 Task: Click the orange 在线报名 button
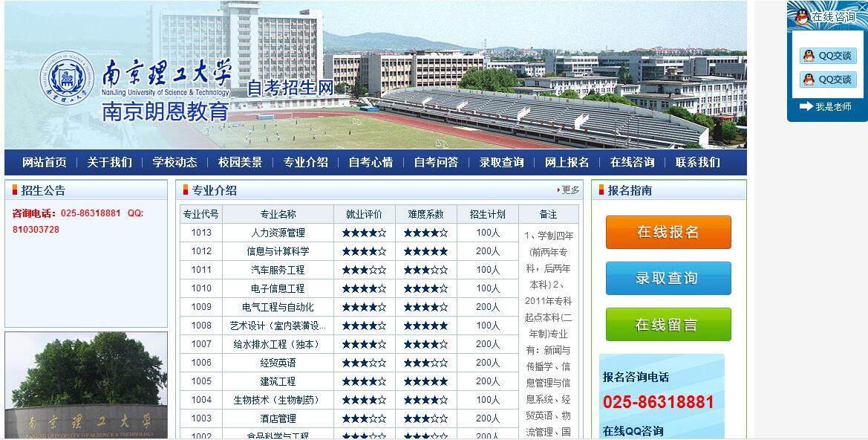point(668,232)
